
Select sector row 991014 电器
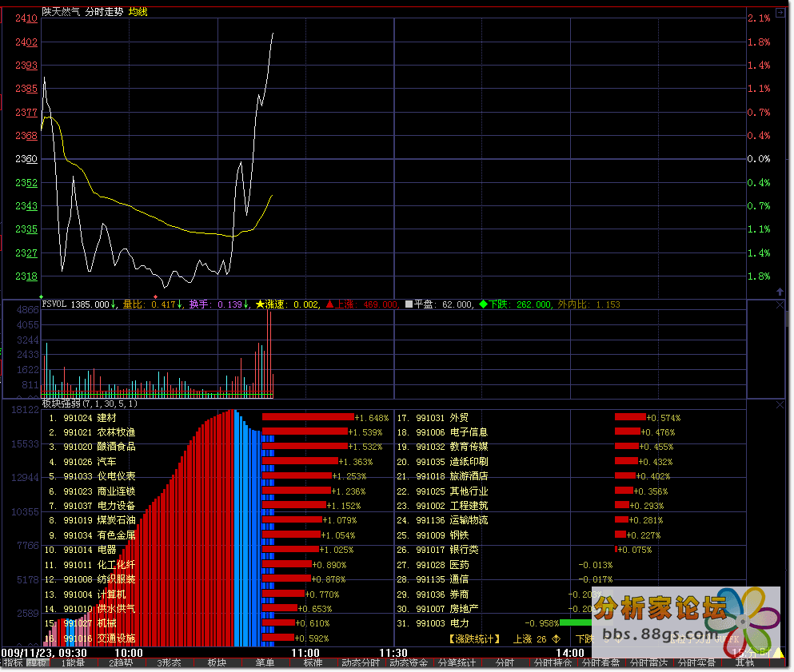(x=81, y=550)
